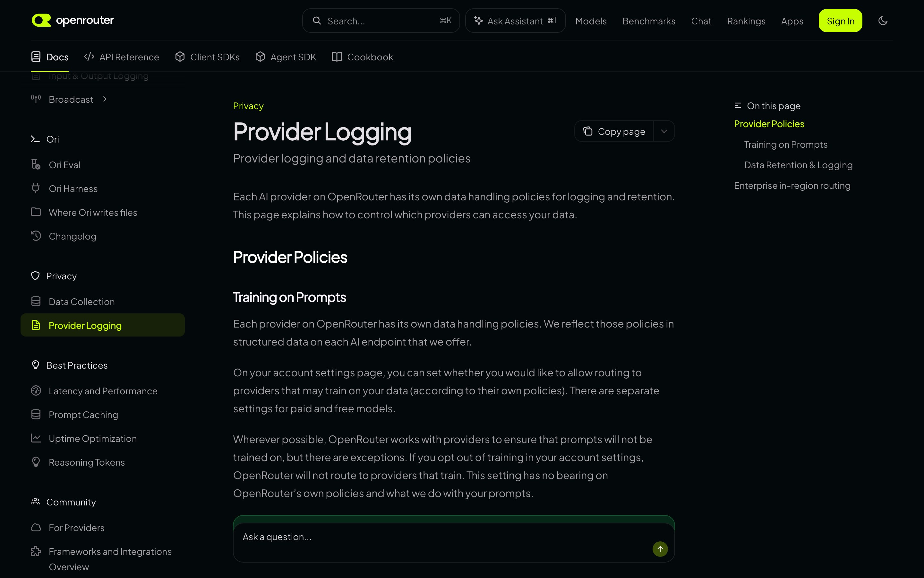This screenshot has width=924, height=578.
Task: Click the Where Ori writes files folder icon
Action: tap(36, 212)
